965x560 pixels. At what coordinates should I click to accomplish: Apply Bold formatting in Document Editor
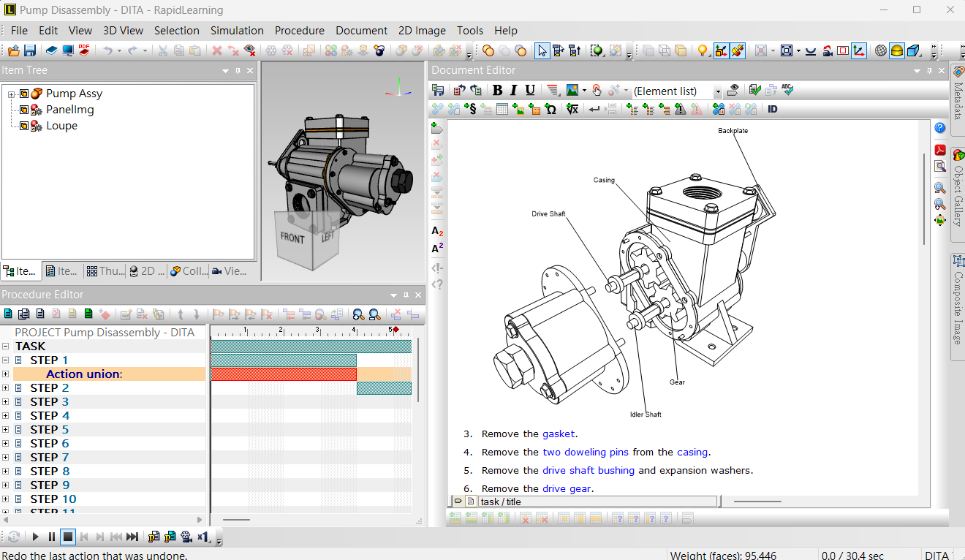coord(498,90)
